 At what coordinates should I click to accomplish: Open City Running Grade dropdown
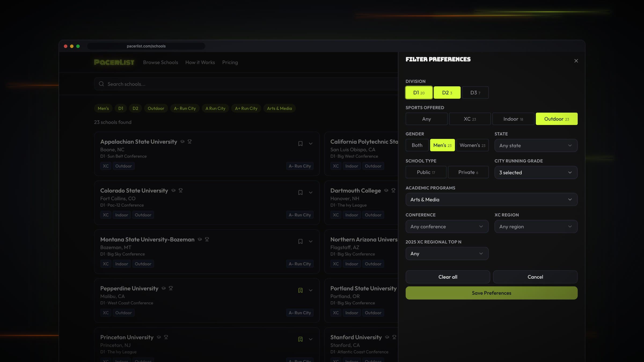(x=536, y=172)
